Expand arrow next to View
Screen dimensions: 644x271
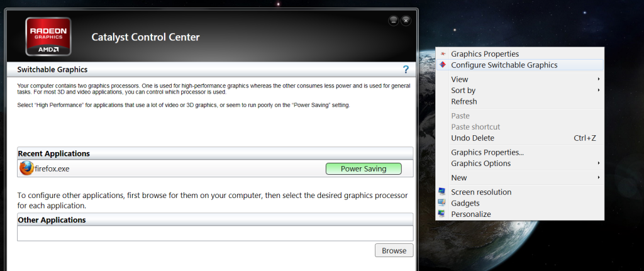pos(599,79)
